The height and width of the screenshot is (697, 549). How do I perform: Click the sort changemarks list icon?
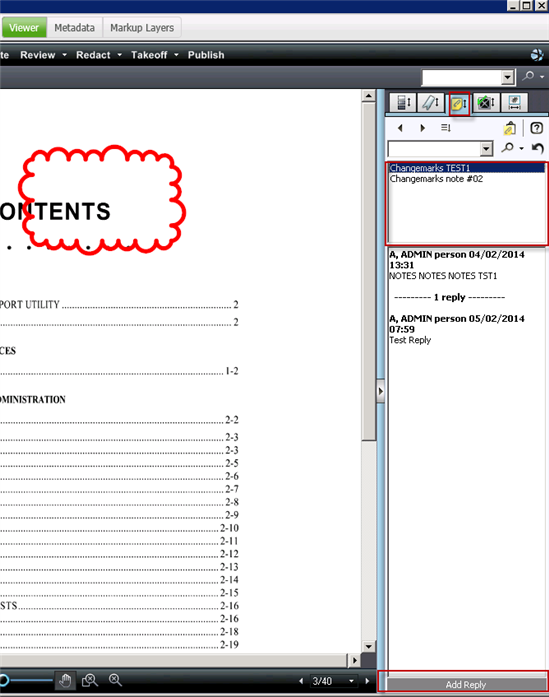tap(445, 128)
